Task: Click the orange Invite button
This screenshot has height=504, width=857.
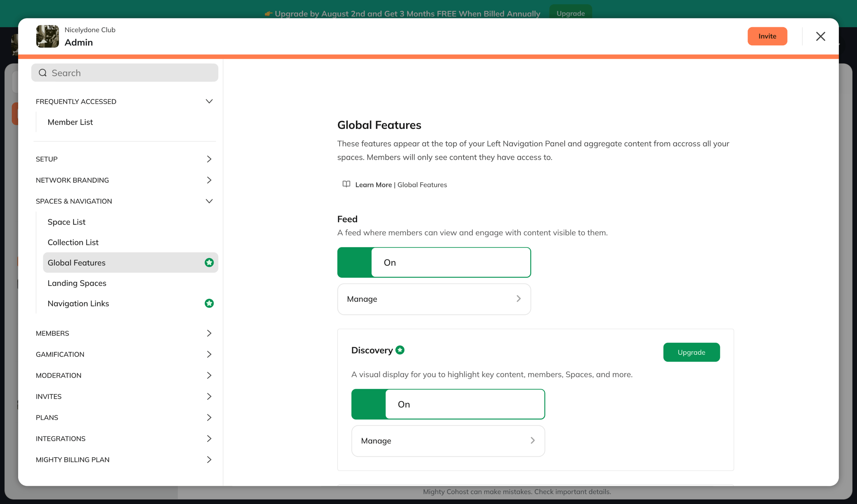Action: (x=767, y=36)
